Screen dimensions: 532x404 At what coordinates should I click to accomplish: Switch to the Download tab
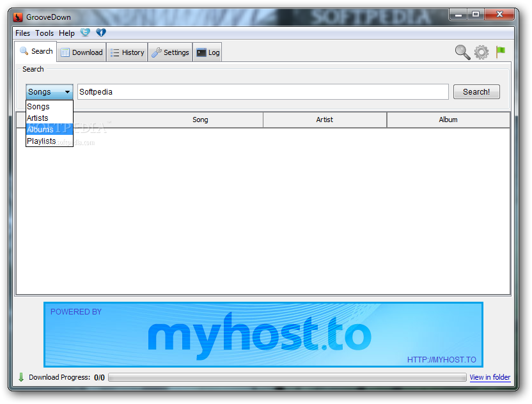[x=82, y=52]
